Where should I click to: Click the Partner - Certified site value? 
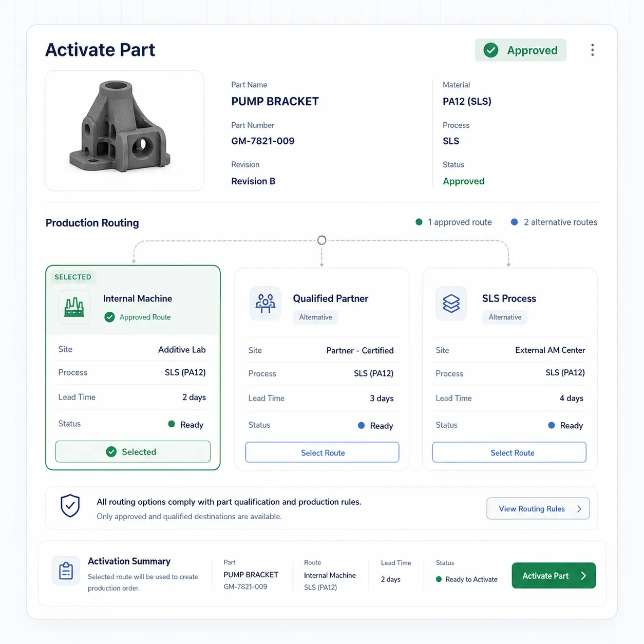click(360, 351)
